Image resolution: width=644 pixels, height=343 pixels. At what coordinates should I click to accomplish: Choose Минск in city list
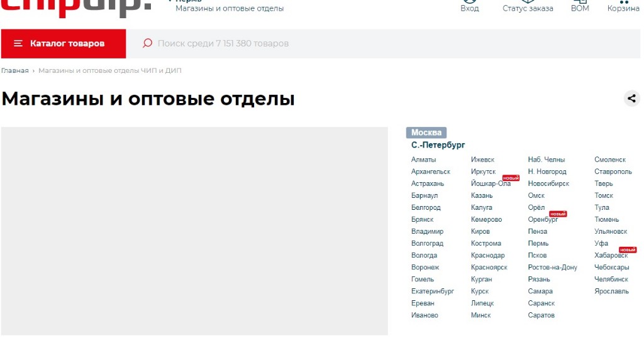point(480,315)
